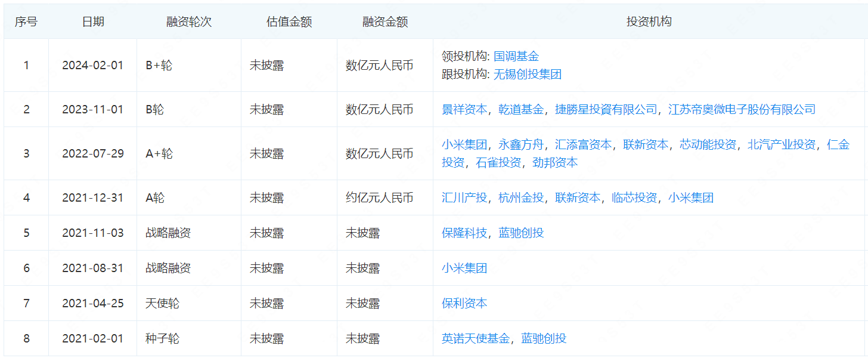The image size is (868, 358).
Task: Click 战略融资 in the 2021-08-31 row
Action: [x=168, y=268]
